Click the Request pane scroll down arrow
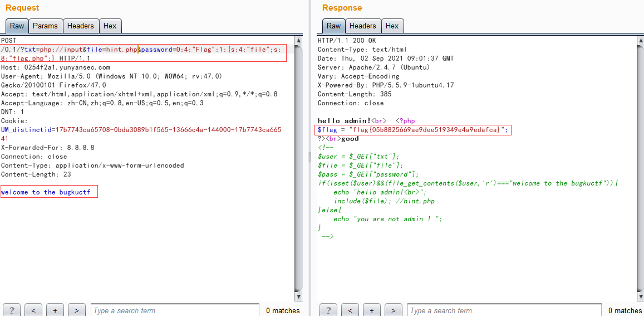 pyautogui.click(x=298, y=296)
